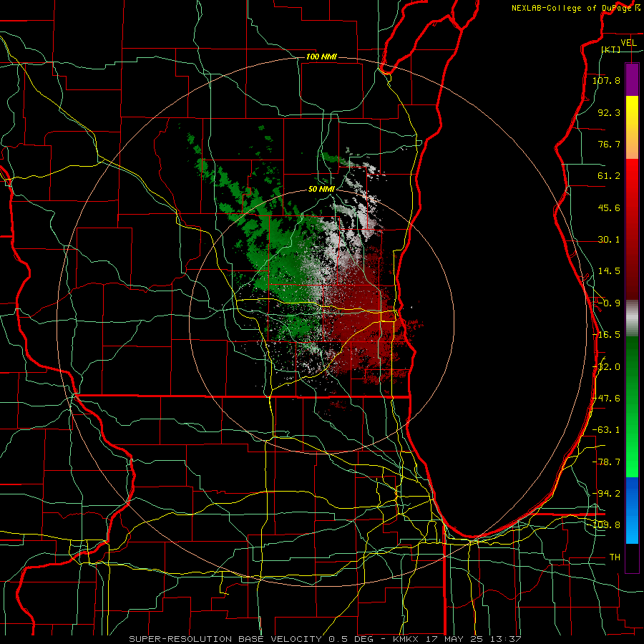This screenshot has height=644, width=644.
Task: Pick the yellow-orange segment of color bar
Action: point(632,127)
